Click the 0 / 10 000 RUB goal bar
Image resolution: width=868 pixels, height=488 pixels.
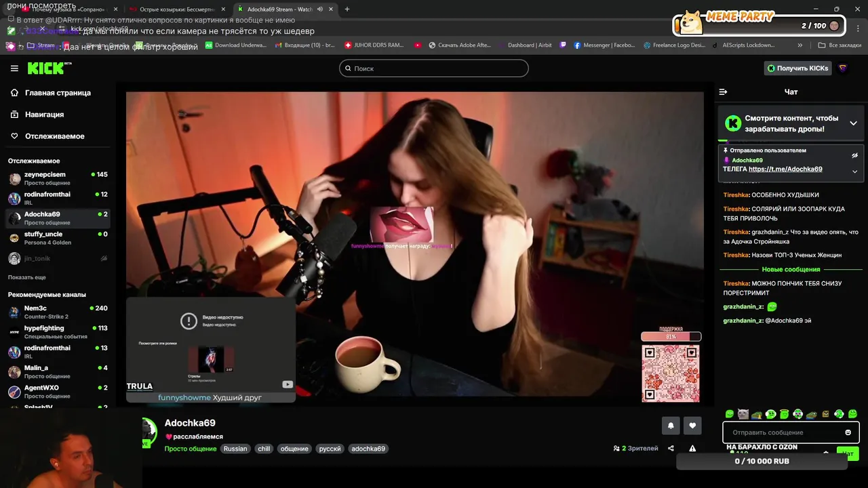[x=762, y=461]
